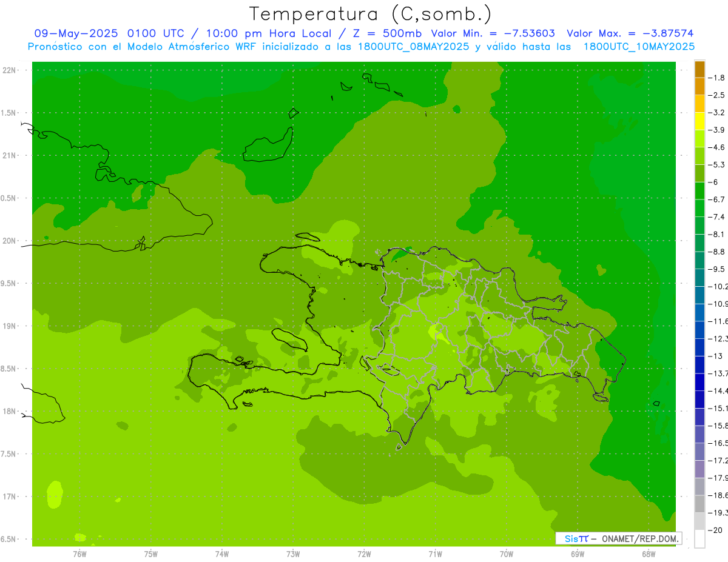728x562 pixels.
Task: Click the '21N' latitude axis label
Action: [x=10, y=156]
